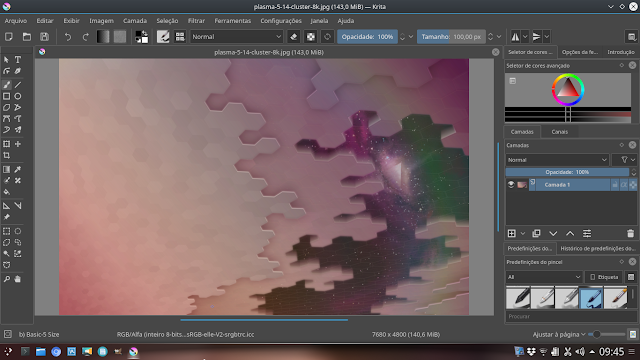Select the Polygon tool
Viewport: 640px width, 360px height.
7,108
